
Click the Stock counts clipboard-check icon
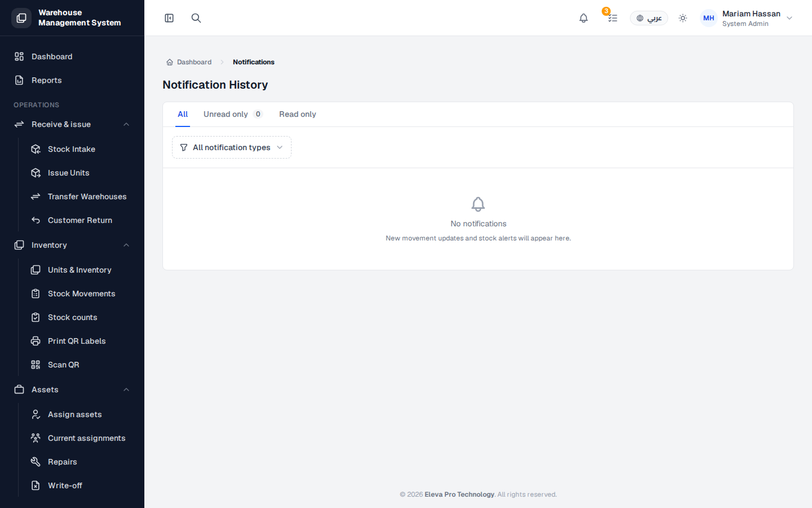(36, 317)
